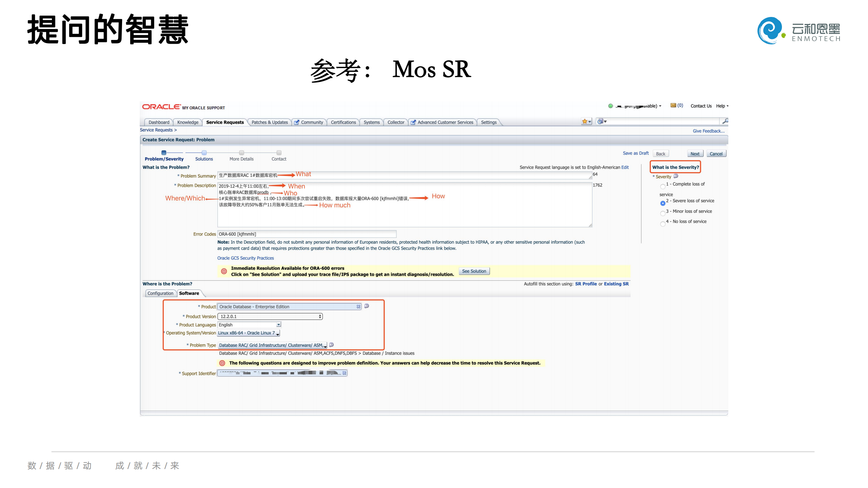Select severity 1 - Complete loss of service
Viewport: 868px width, 488px height.
tap(663, 186)
